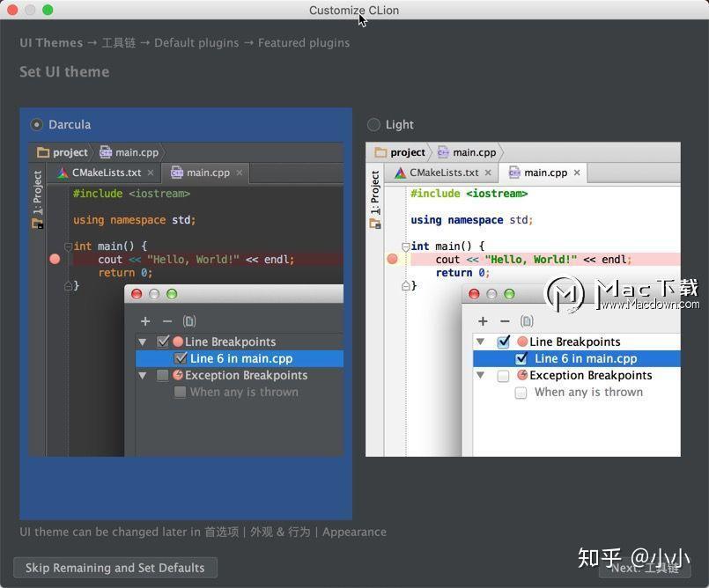Screen dimensions: 709x588
Task: Click the Skip Remaining and Set Defaults button
Action: click(x=114, y=568)
